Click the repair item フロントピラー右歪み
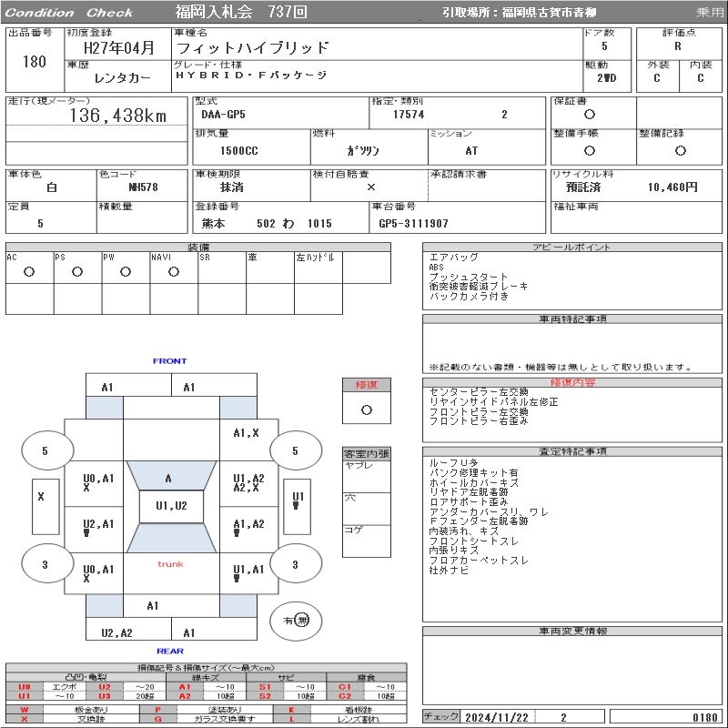The height and width of the screenshot is (728, 728). click(479, 421)
